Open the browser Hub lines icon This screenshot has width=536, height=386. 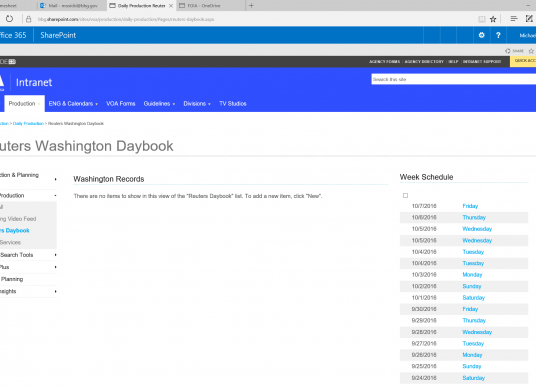514,19
